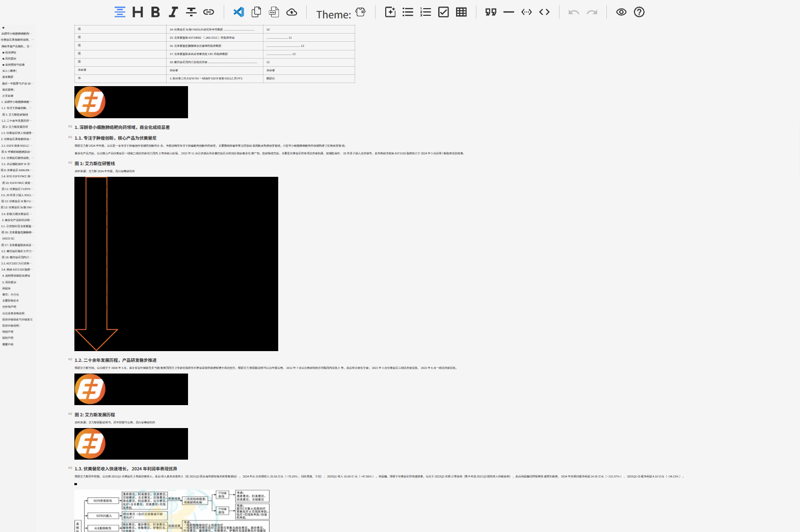The width and height of the screenshot is (800, 532).
Task: Go to outline item 盈利预测与估值
Action: (14, 65)
